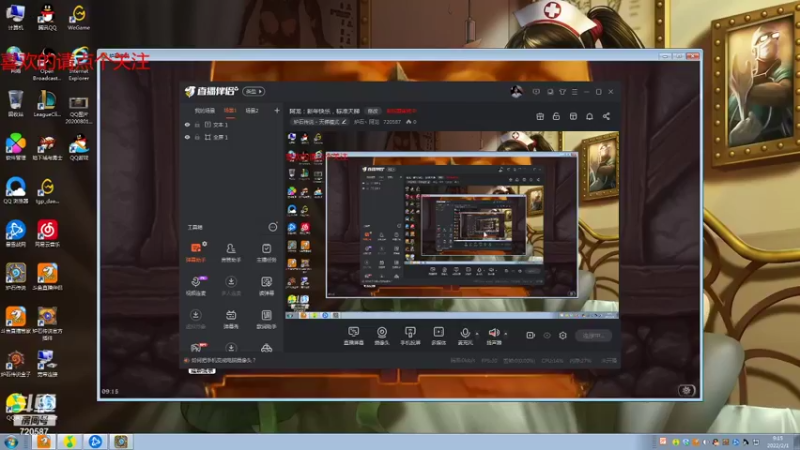The height and width of the screenshot is (450, 800).
Task: Click the green browser icon in taskbar
Action: [x=70, y=441]
